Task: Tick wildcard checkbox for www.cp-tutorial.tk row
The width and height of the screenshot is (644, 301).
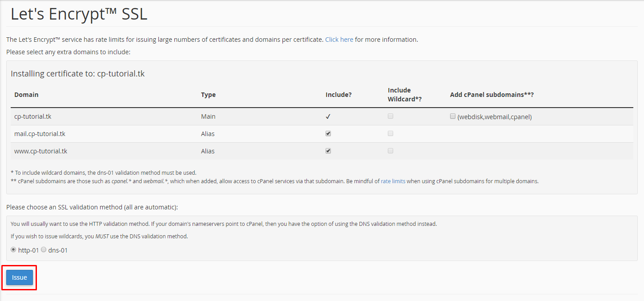Action: [390, 151]
